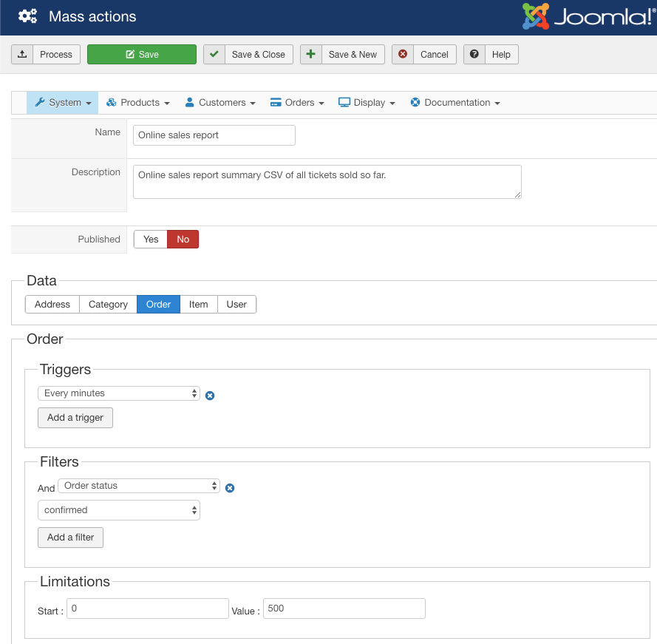Image resolution: width=657 pixels, height=644 pixels.
Task: Open the Customers menu
Action: click(220, 103)
